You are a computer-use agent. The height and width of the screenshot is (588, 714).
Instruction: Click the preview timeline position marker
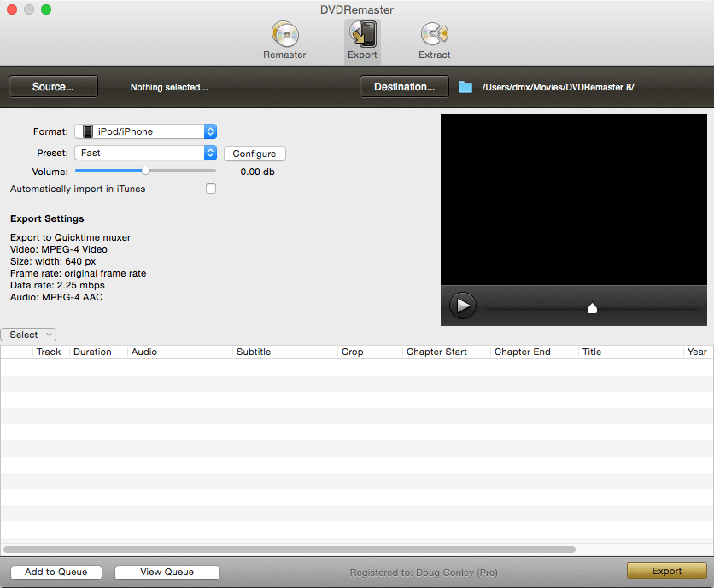click(x=592, y=308)
